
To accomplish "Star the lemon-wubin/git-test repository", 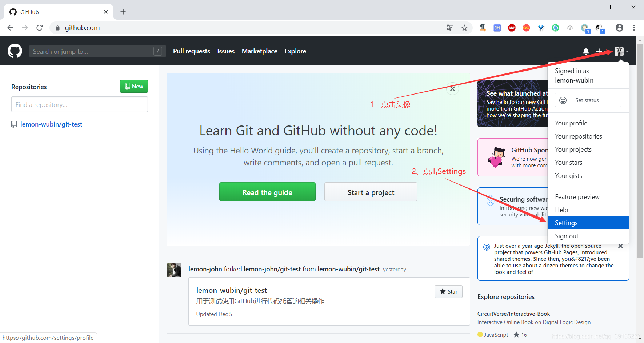I will coord(448,291).
